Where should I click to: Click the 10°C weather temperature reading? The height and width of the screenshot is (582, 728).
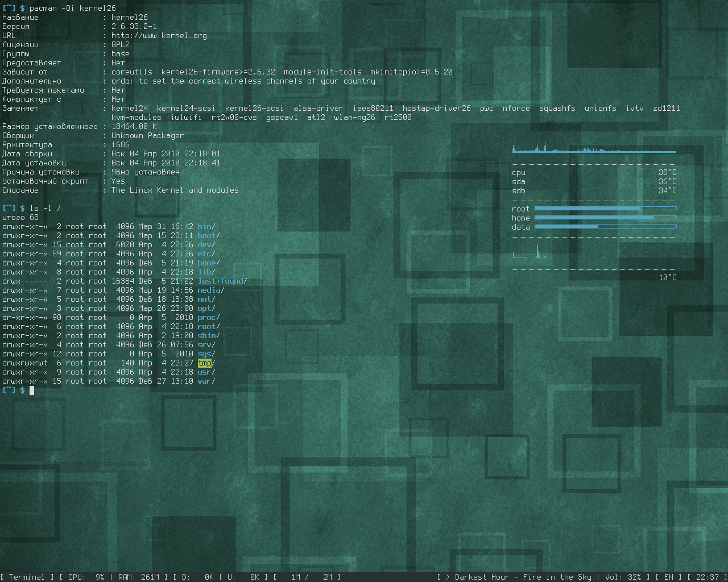coord(668,277)
